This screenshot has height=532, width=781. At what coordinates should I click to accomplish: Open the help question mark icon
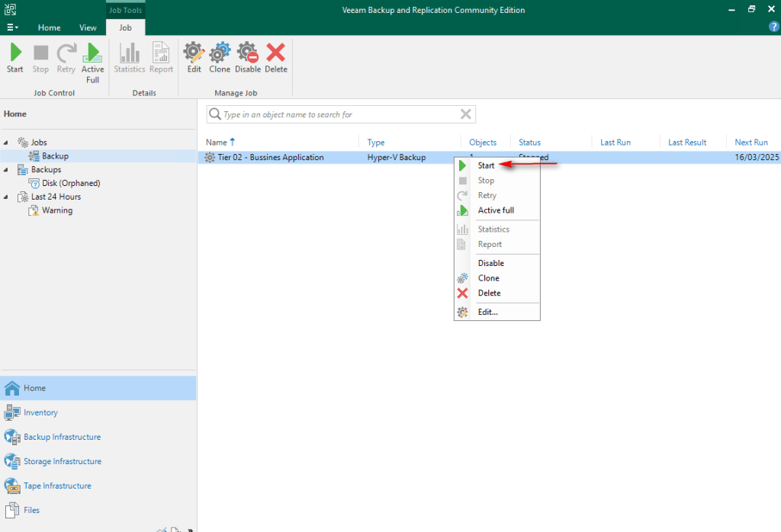(x=773, y=27)
